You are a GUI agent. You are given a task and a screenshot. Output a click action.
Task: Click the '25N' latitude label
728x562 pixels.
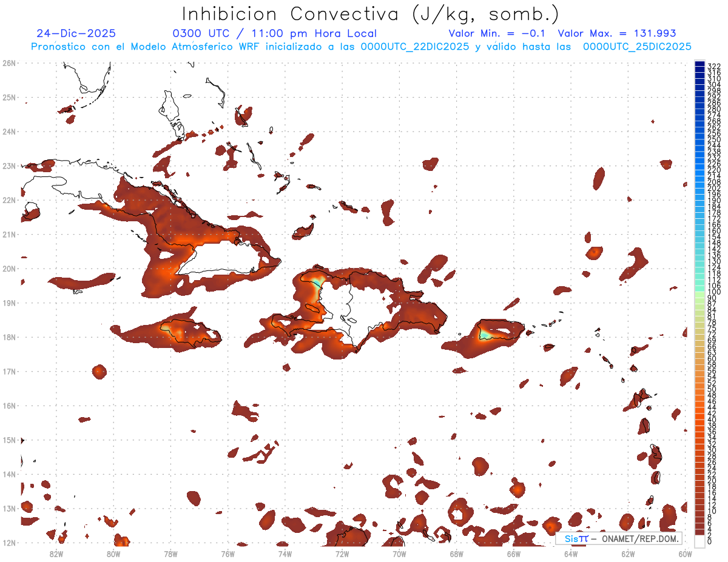[9, 97]
